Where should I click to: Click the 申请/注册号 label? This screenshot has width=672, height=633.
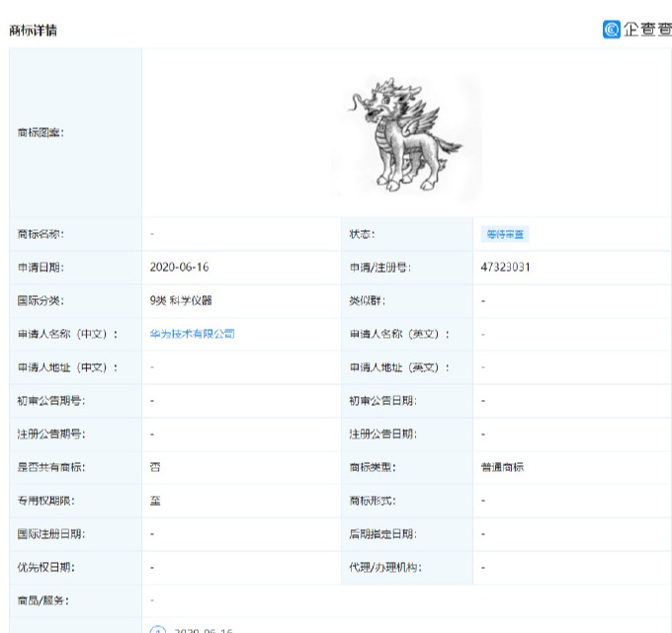(x=380, y=268)
